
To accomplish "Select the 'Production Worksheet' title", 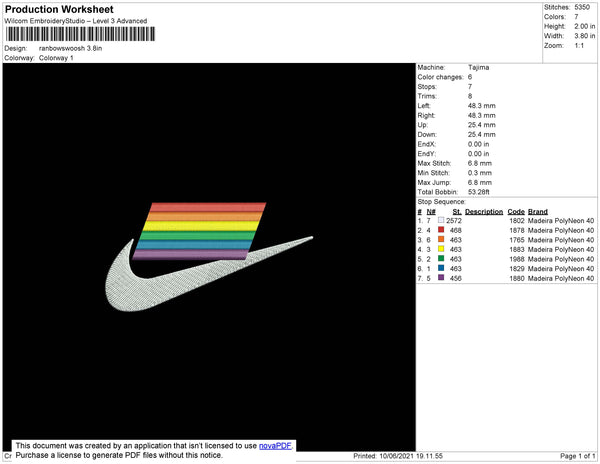I will pos(59,9).
